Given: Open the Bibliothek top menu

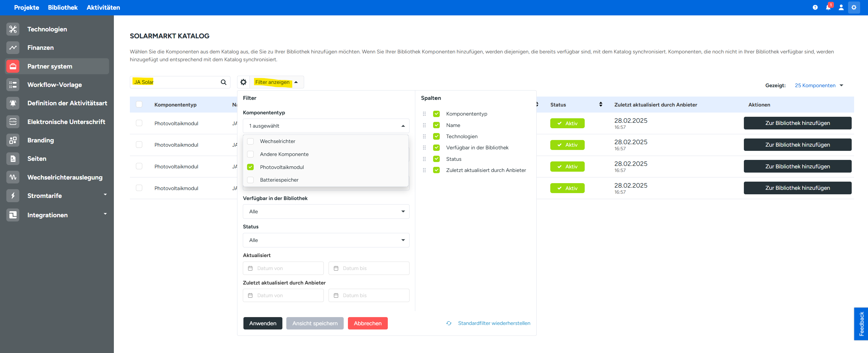Looking at the screenshot, I should (x=63, y=8).
